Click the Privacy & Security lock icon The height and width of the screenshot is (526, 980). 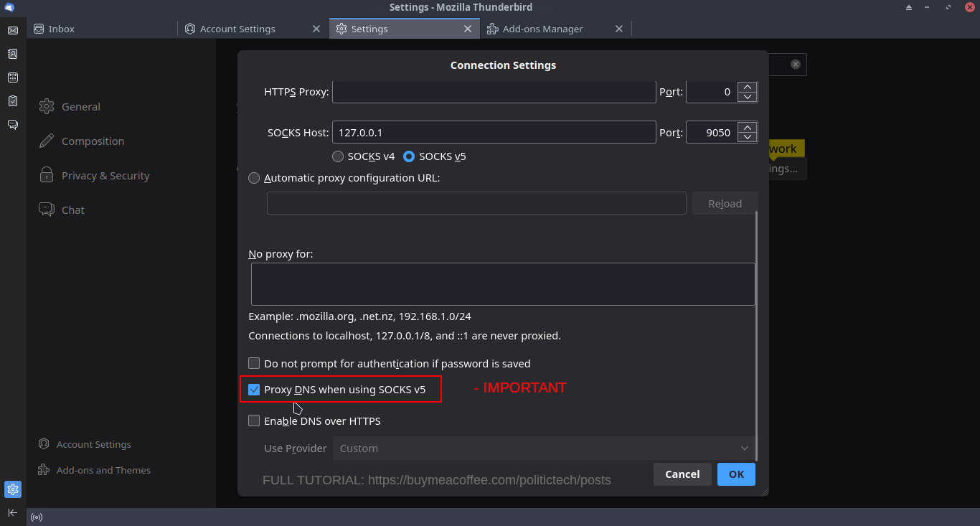(x=47, y=175)
